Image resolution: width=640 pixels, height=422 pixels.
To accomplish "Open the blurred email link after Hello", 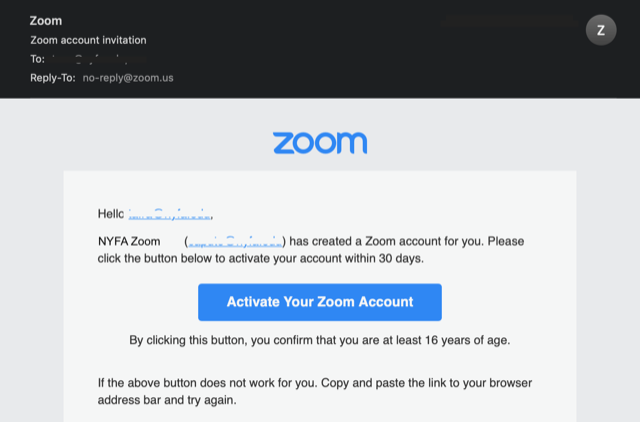I will [169, 214].
